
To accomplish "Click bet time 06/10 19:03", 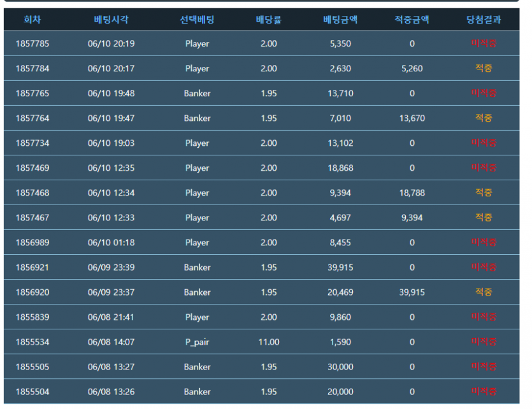I will (111, 143).
